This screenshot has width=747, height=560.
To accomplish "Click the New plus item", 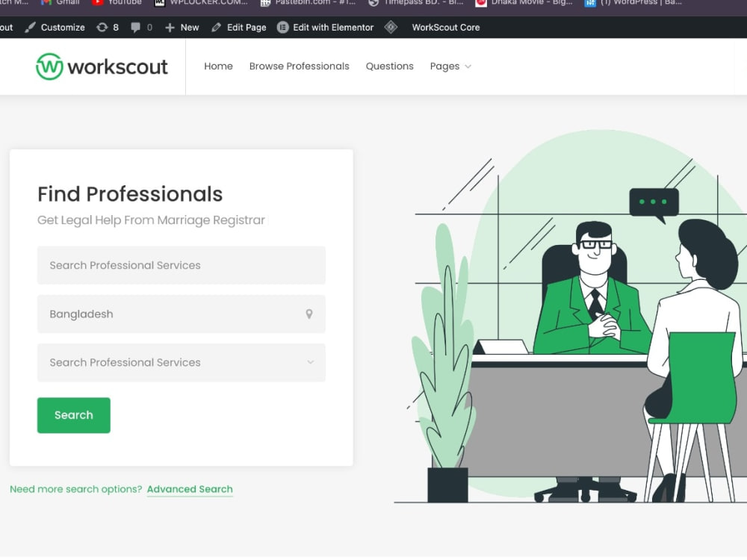I will [182, 28].
